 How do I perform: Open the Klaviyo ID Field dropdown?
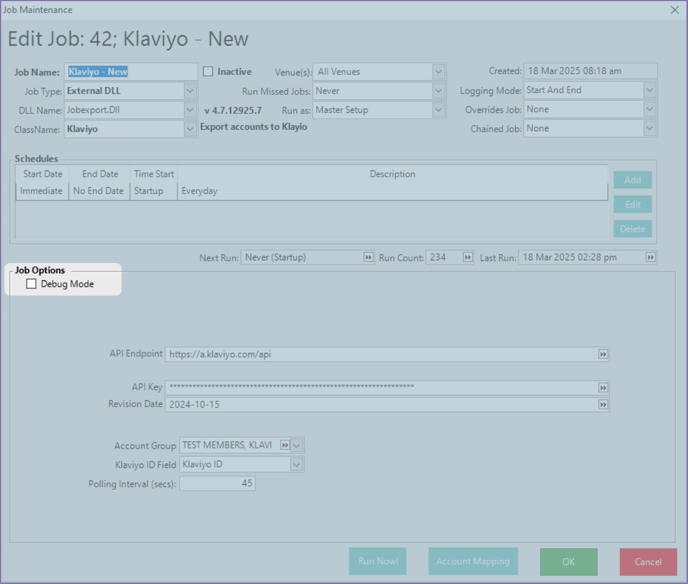(296, 464)
